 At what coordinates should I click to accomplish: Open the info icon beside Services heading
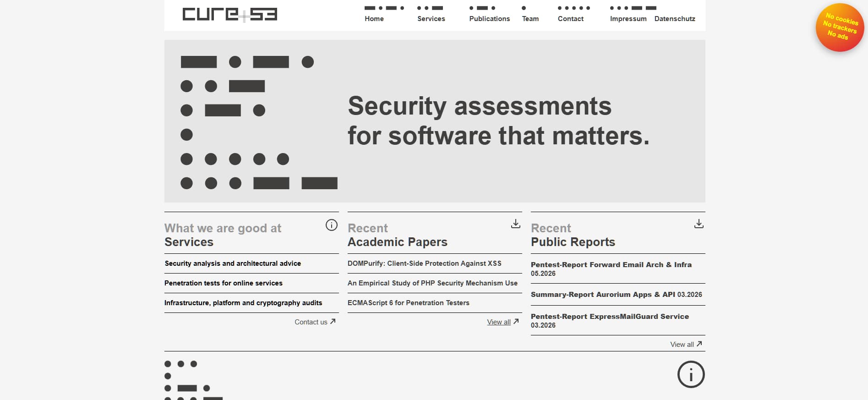tap(332, 225)
